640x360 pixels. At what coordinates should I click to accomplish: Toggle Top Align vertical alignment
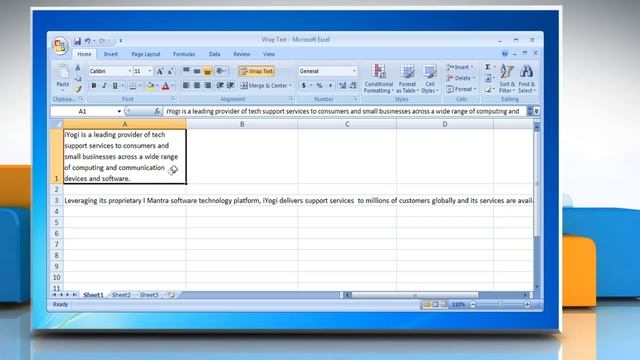[186, 71]
